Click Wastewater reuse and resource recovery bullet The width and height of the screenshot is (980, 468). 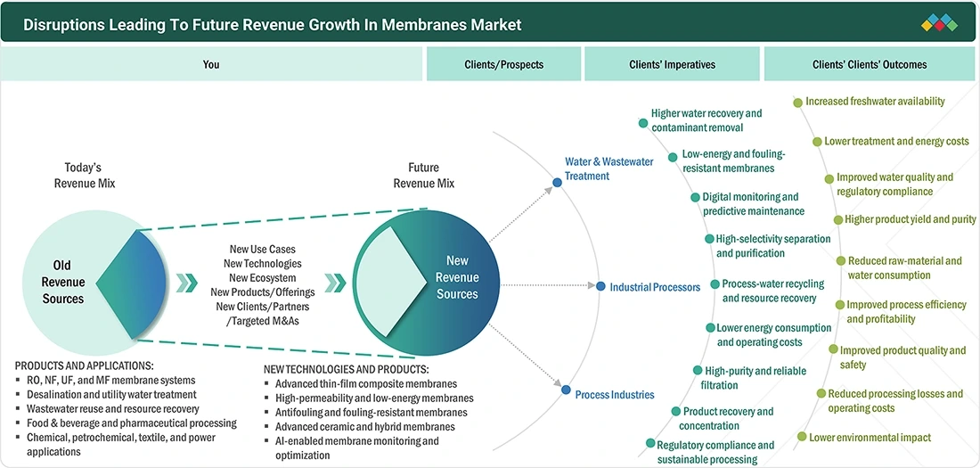pos(112,409)
